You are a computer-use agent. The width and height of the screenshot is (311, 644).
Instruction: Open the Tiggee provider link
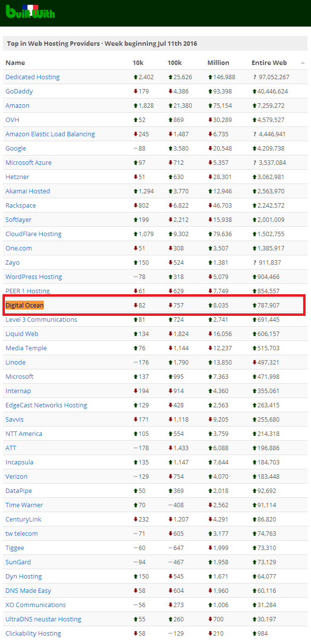point(15,548)
